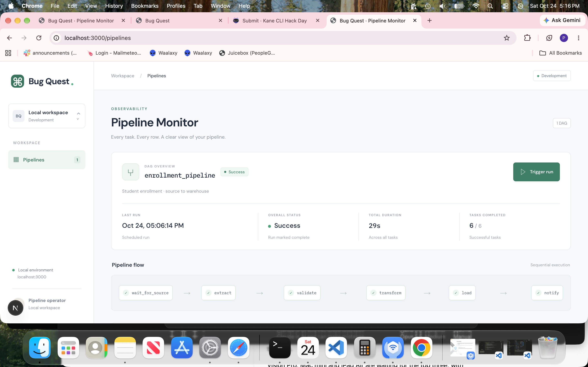Select the wait_for_source task node
The image size is (588, 367).
(146, 293)
